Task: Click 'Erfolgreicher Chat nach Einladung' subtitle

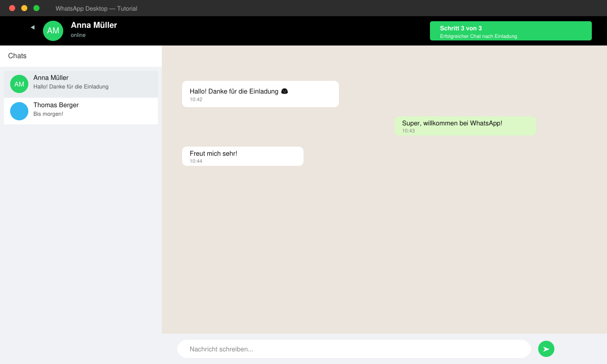Action: pos(479,36)
